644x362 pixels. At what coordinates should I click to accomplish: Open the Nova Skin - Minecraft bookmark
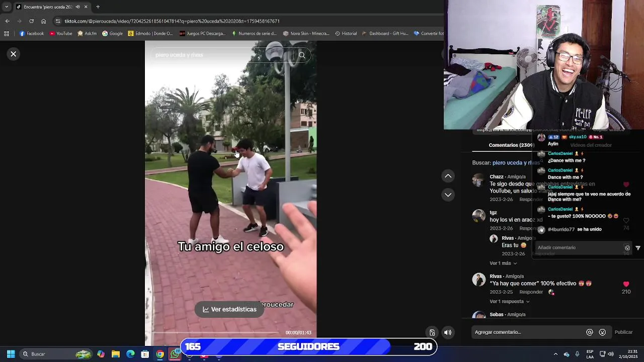[x=306, y=34]
